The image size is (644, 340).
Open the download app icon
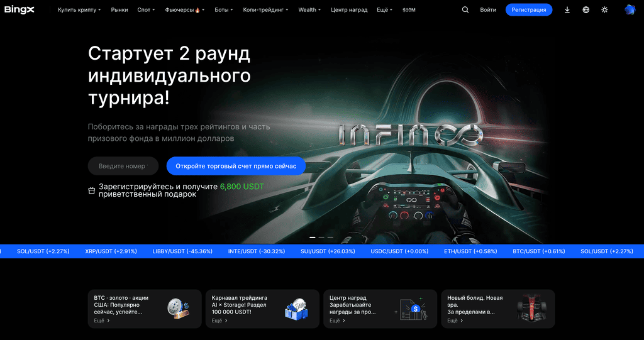(x=567, y=10)
